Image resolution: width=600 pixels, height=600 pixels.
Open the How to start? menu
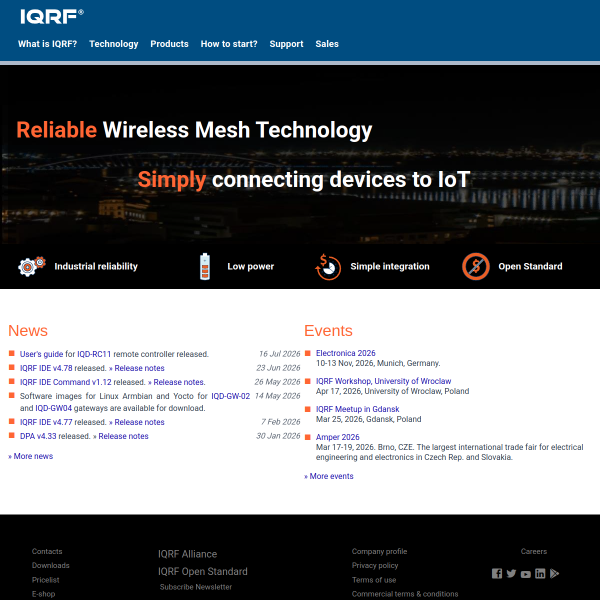pyautogui.click(x=229, y=44)
